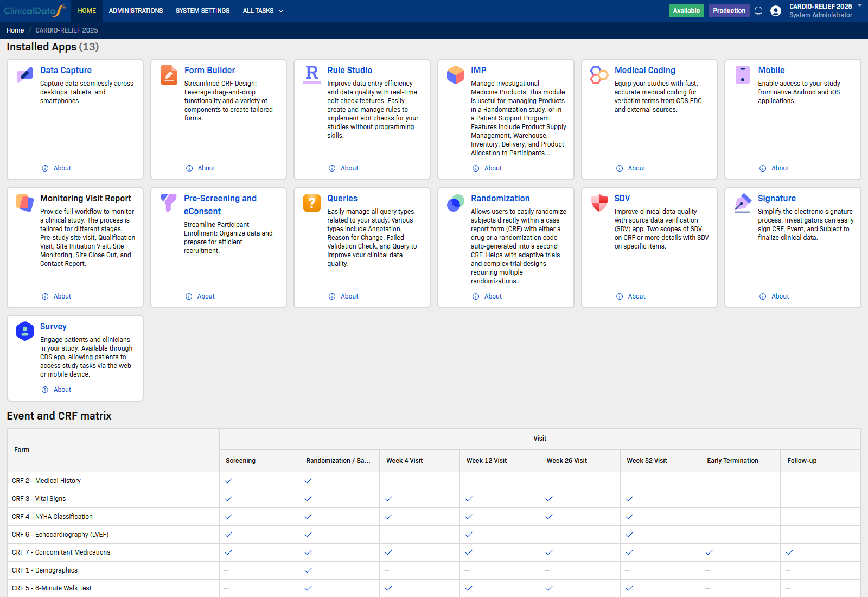Open About link for Monitoring Visit Report
Image resolution: width=868 pixels, height=597 pixels.
[62, 296]
